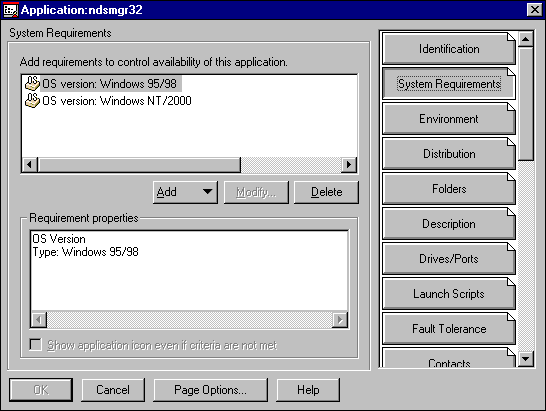Click the requirements list horizontal scrollbar thumb
546x411 pixels.
click(x=139, y=164)
